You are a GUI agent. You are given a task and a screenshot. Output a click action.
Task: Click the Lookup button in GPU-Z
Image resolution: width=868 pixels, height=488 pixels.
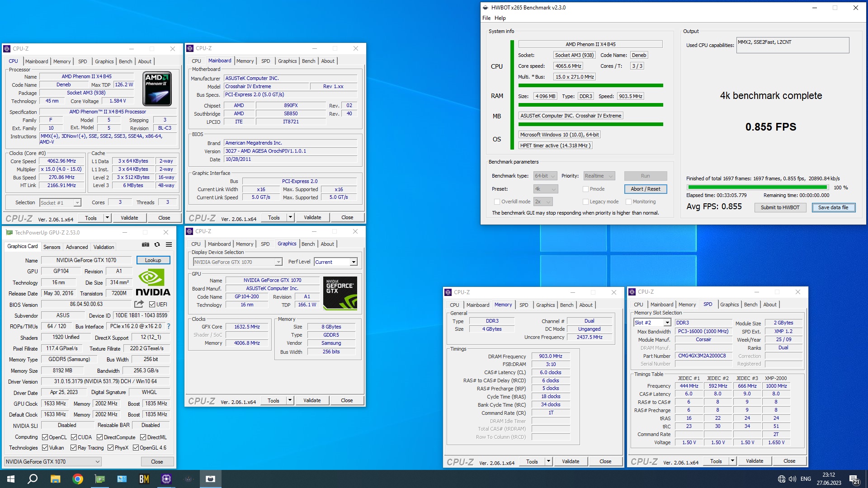point(153,260)
